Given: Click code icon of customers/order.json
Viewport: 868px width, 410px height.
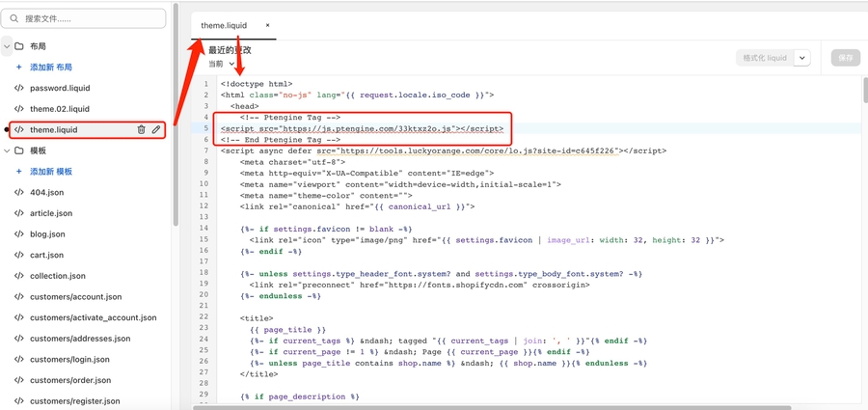Looking at the screenshot, I should (19, 380).
